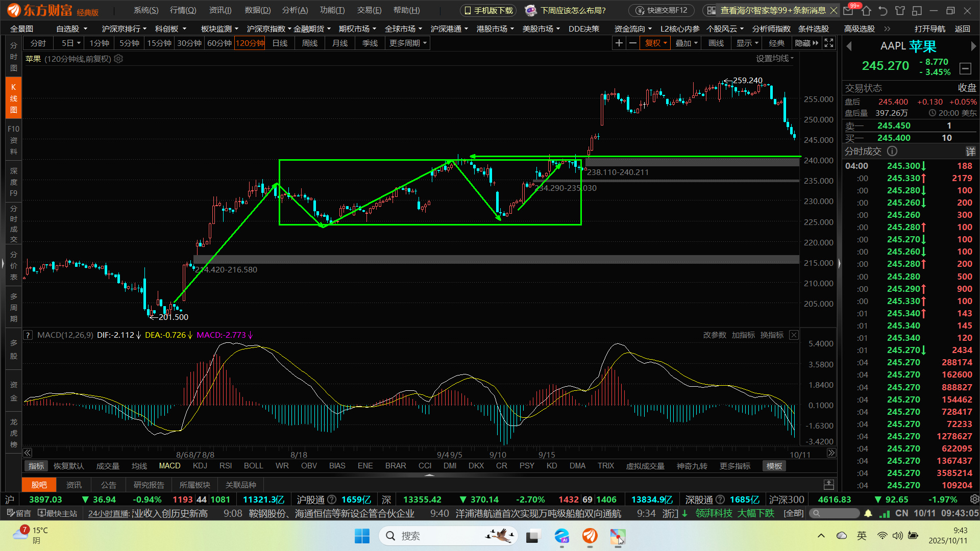980x551 pixels.
Task: Enter fullscreen chart with the expand icon
Action: tap(829, 43)
